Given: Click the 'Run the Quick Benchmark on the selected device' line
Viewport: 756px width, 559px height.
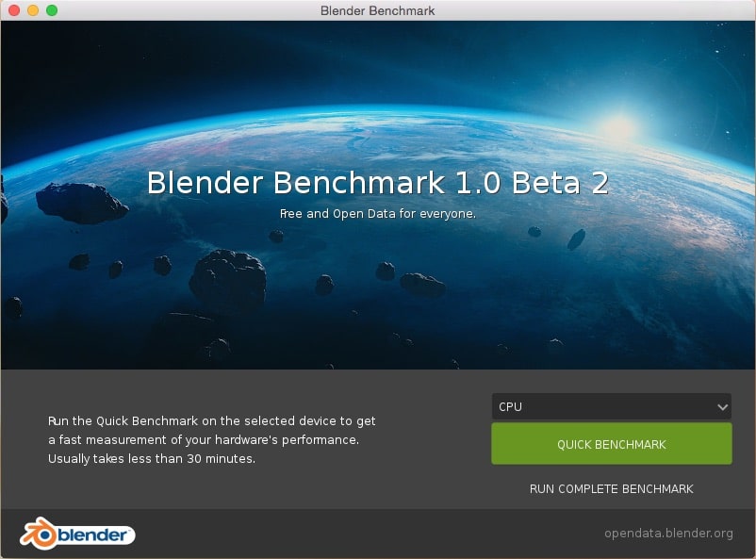Looking at the screenshot, I should (x=212, y=420).
